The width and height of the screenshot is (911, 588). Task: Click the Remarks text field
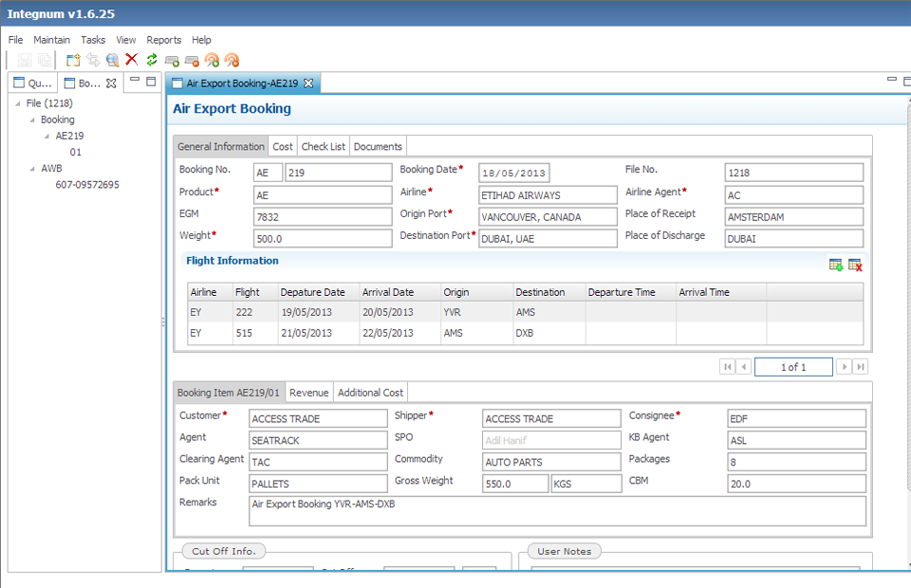pos(557,510)
